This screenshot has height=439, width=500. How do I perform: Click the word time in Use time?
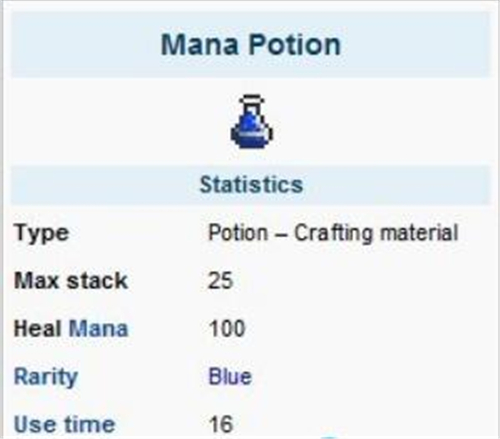[90, 424]
